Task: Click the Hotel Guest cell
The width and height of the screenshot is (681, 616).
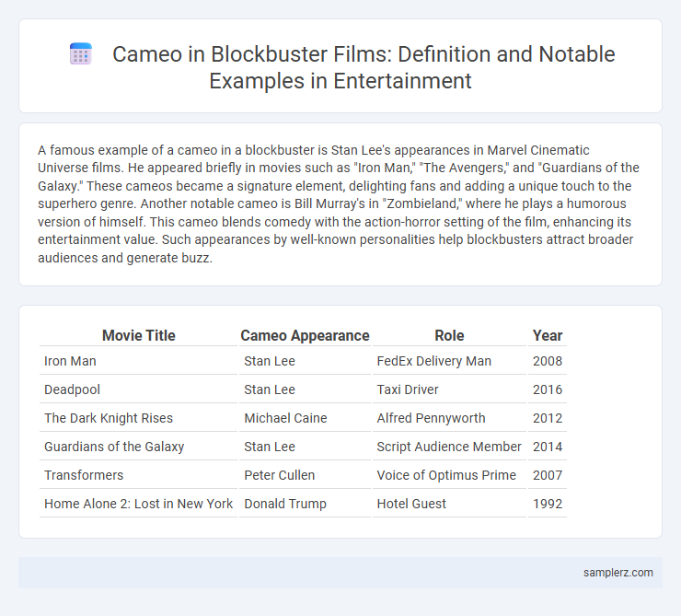Action: pos(449,504)
